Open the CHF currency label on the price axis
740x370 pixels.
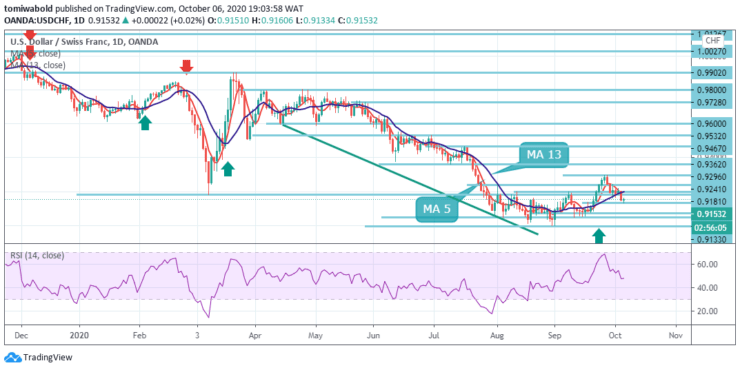[712, 41]
